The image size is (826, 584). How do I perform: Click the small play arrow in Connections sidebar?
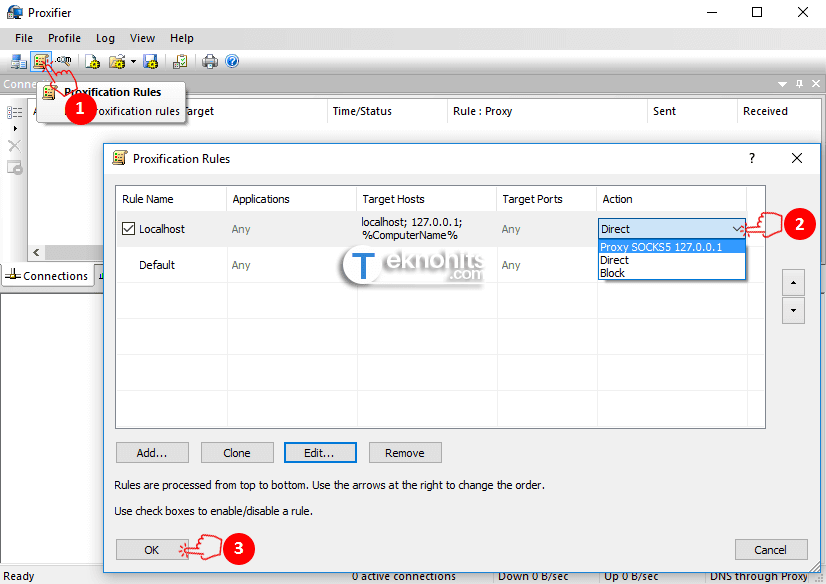click(x=15, y=128)
